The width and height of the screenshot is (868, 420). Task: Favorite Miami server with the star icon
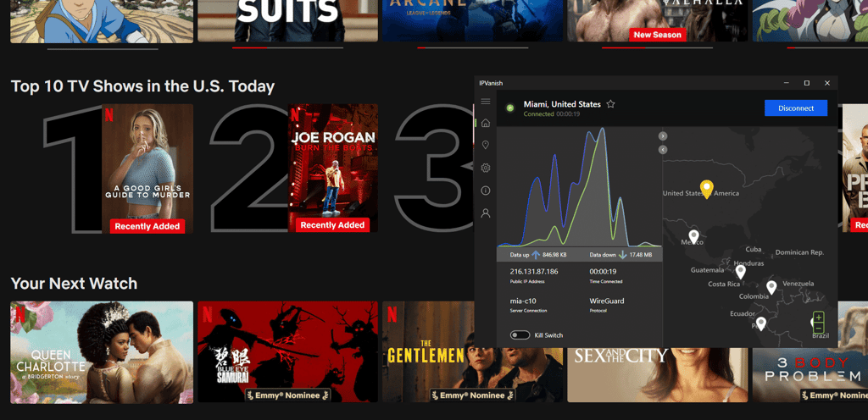click(610, 104)
